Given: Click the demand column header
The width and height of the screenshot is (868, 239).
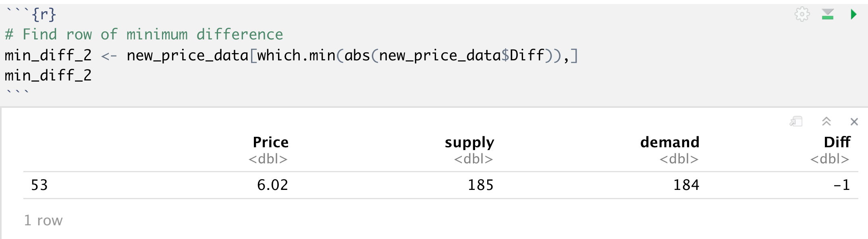Looking at the screenshot, I should click(x=669, y=142).
